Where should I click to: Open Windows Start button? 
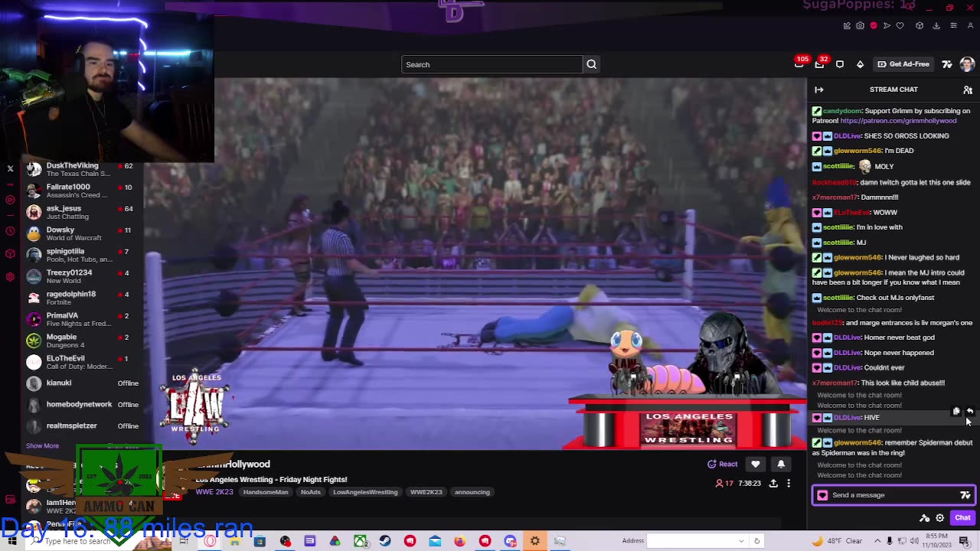tap(12, 541)
